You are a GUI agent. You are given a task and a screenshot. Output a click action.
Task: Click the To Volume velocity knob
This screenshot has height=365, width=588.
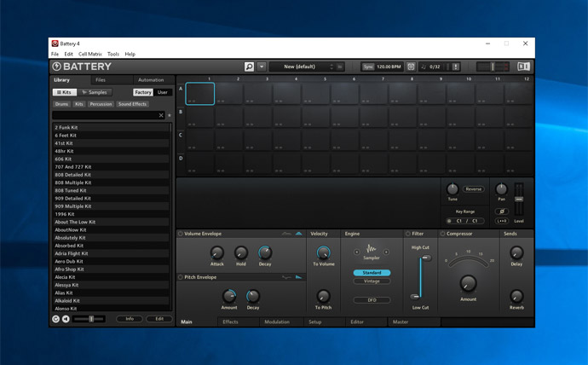323,252
